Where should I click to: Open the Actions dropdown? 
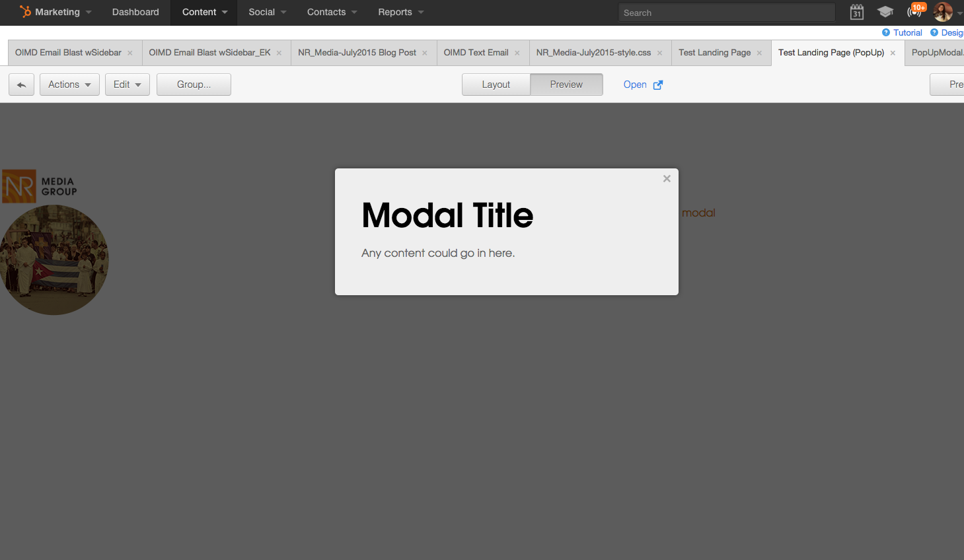[69, 85]
